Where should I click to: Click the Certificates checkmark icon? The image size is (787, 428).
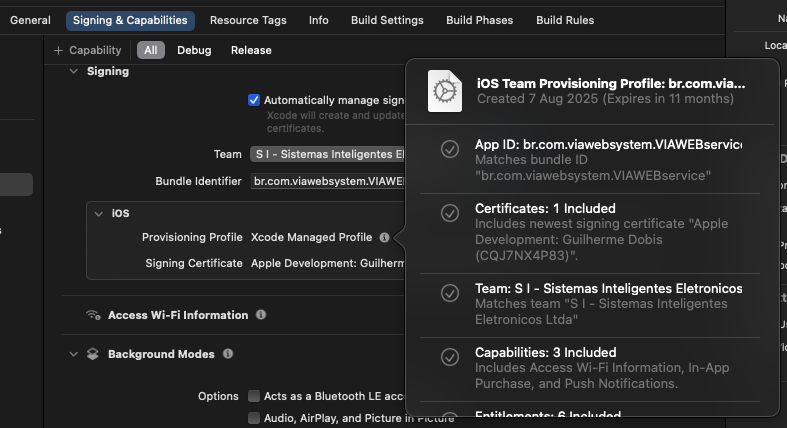450,213
